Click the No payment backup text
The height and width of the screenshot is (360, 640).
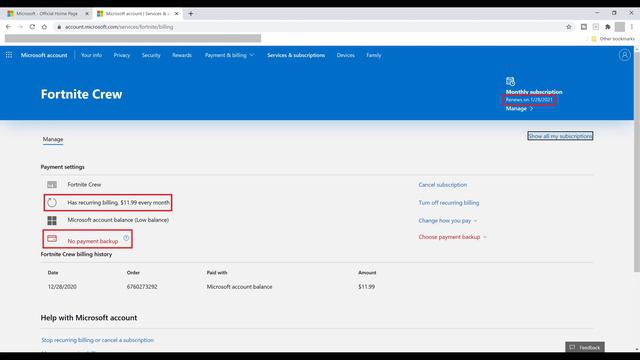(93, 241)
